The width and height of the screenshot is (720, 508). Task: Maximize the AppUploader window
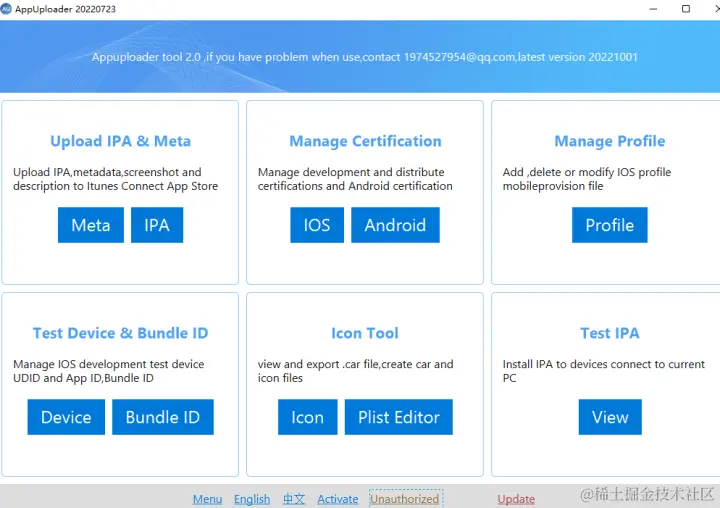tap(686, 9)
